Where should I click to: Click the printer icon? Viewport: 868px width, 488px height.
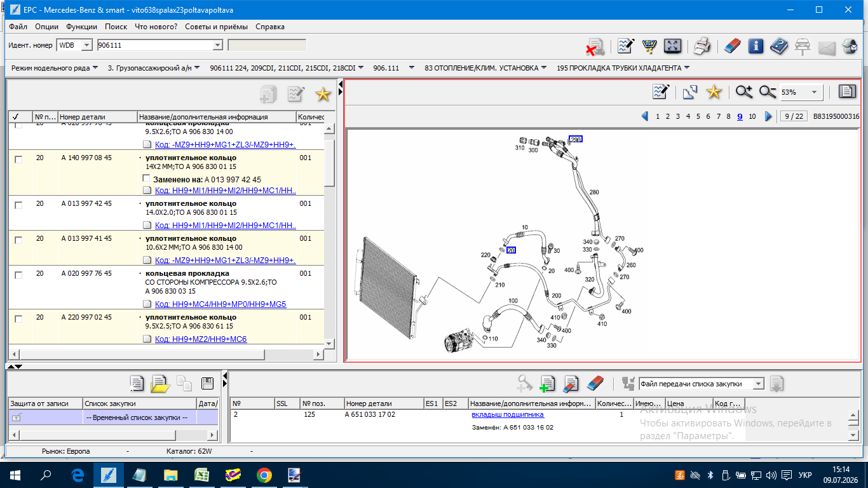[702, 46]
